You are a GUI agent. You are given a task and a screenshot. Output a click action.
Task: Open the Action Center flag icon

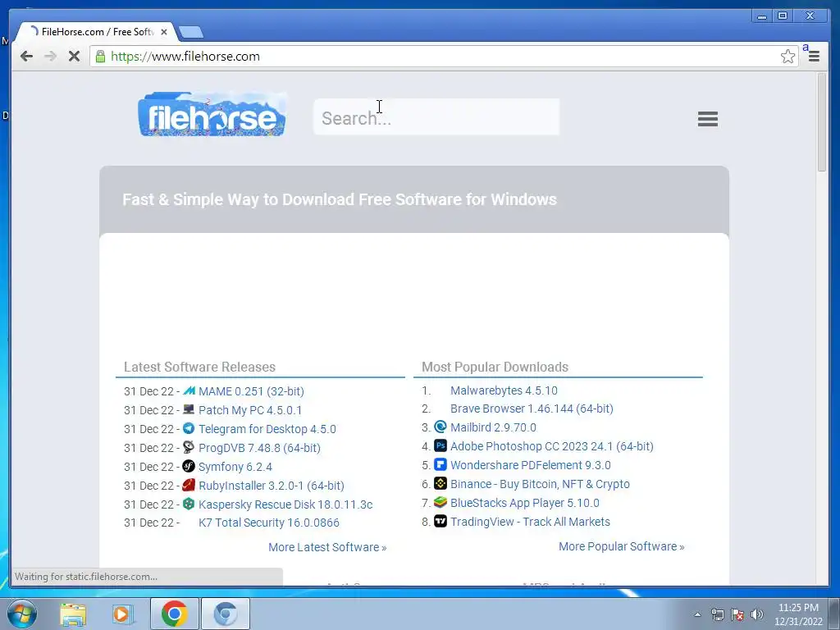tap(737, 614)
